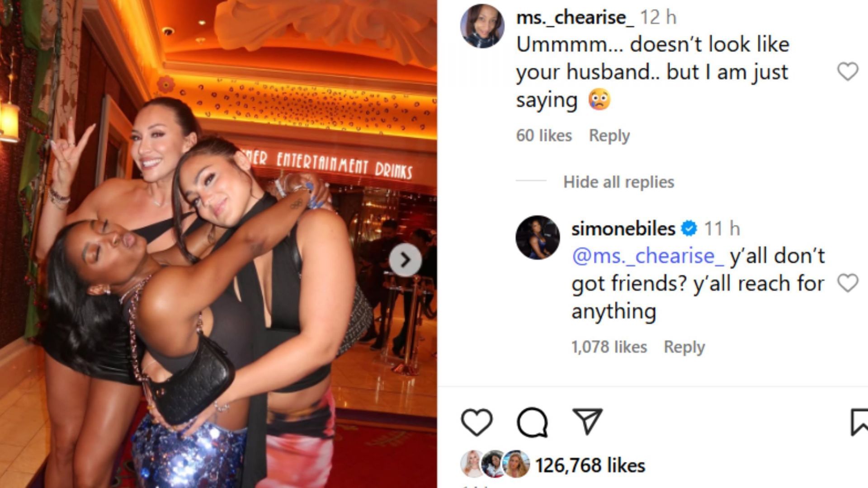Open simonebiles username link
The height and width of the screenshot is (488, 868).
(623, 229)
